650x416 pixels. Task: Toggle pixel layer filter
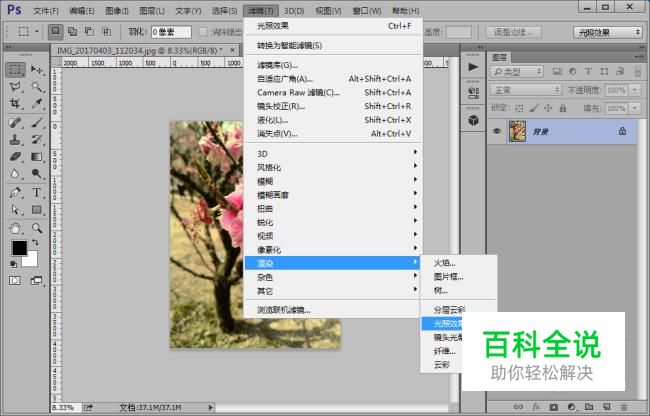(x=557, y=72)
